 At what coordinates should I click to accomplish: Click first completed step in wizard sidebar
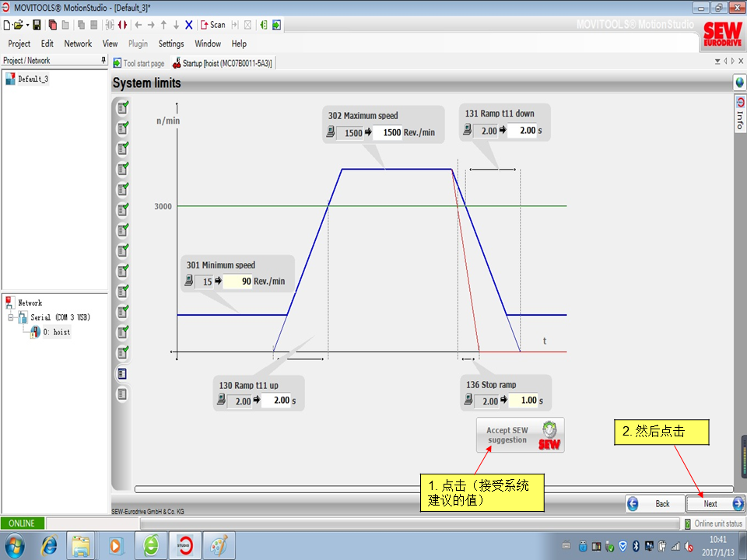122,107
